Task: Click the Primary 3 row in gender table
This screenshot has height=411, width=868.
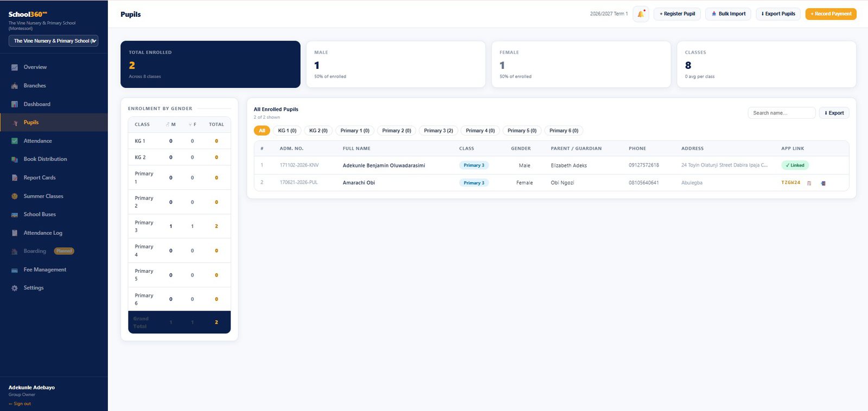Action: (180, 226)
